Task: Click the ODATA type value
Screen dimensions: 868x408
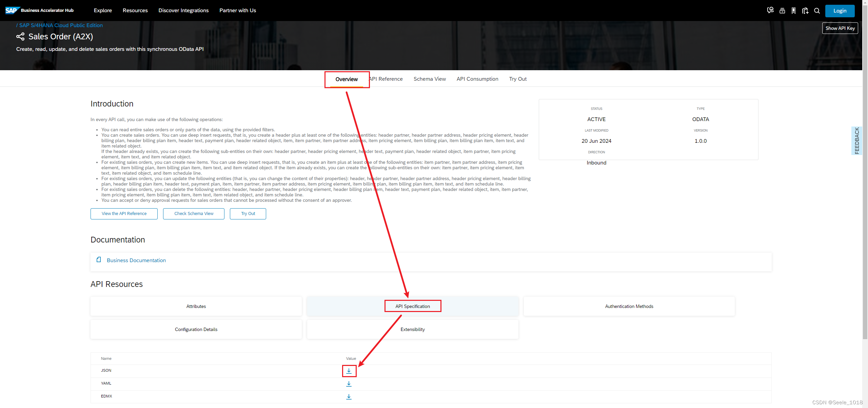Action: tap(701, 119)
